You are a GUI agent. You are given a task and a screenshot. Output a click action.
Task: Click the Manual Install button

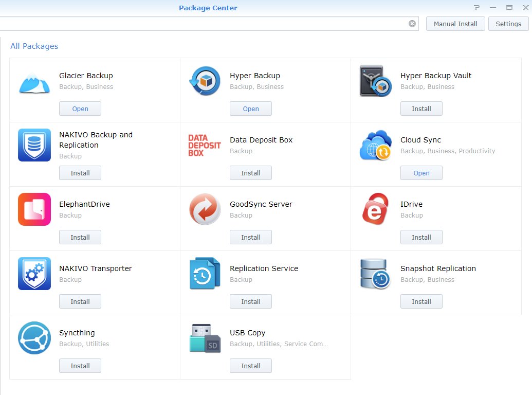coord(455,24)
